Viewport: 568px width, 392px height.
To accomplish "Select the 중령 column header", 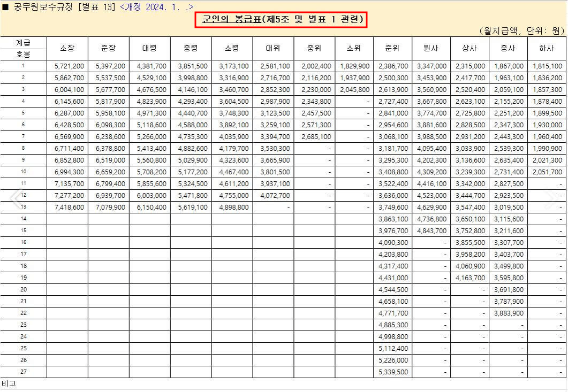I will coord(191,48).
